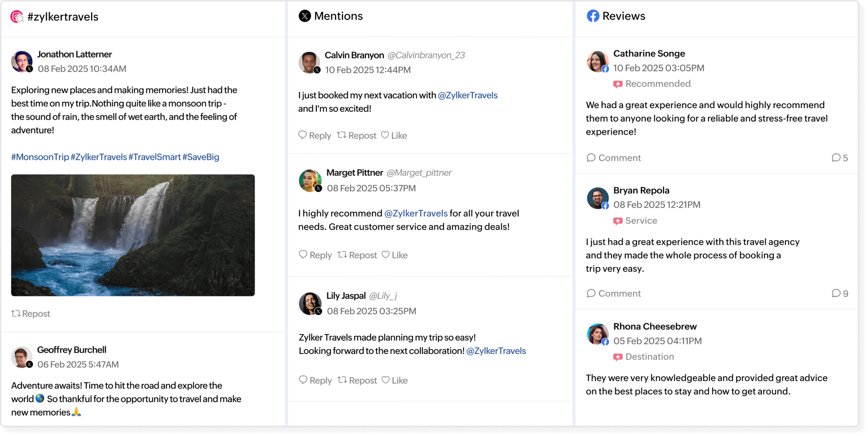This screenshot has height=436, width=868.
Task: Open the 9 comments on Bryan Repola's review
Action: pyautogui.click(x=841, y=293)
